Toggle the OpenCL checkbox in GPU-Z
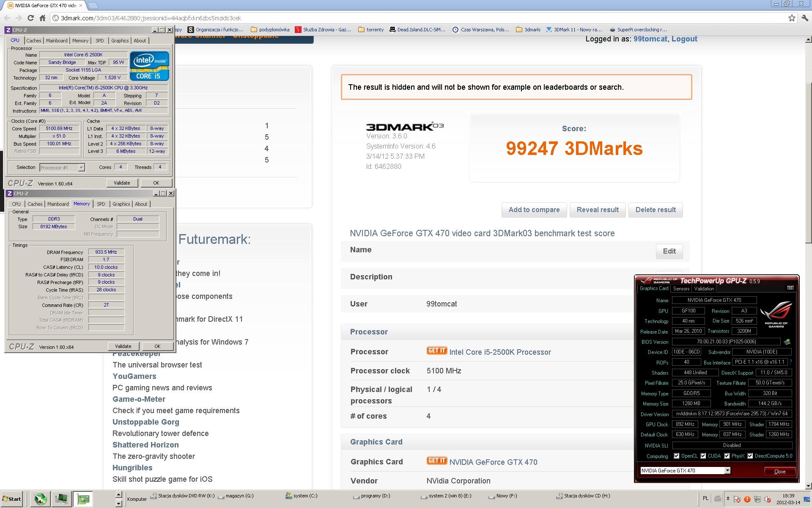The image size is (812, 508). tap(677, 456)
